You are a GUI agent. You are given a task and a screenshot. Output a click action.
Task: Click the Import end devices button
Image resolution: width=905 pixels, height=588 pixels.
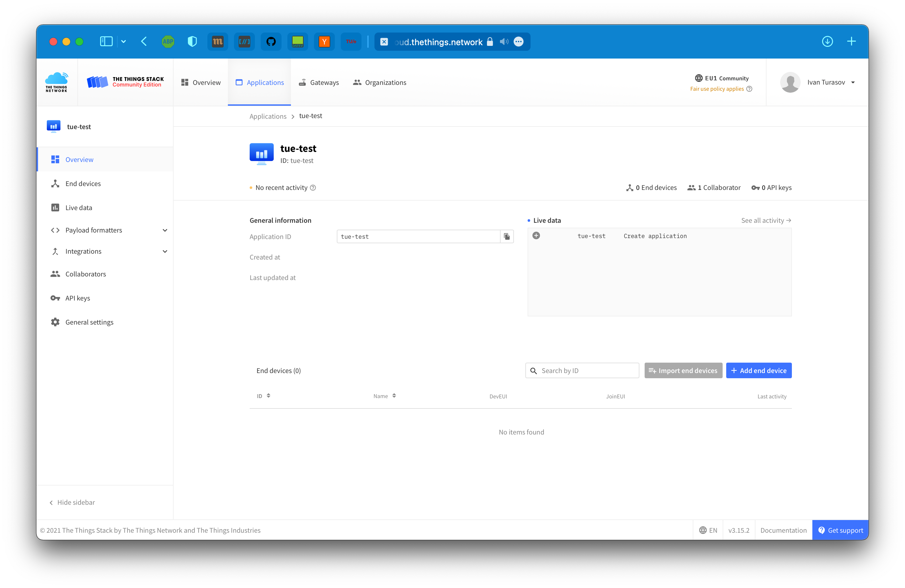tap(683, 370)
